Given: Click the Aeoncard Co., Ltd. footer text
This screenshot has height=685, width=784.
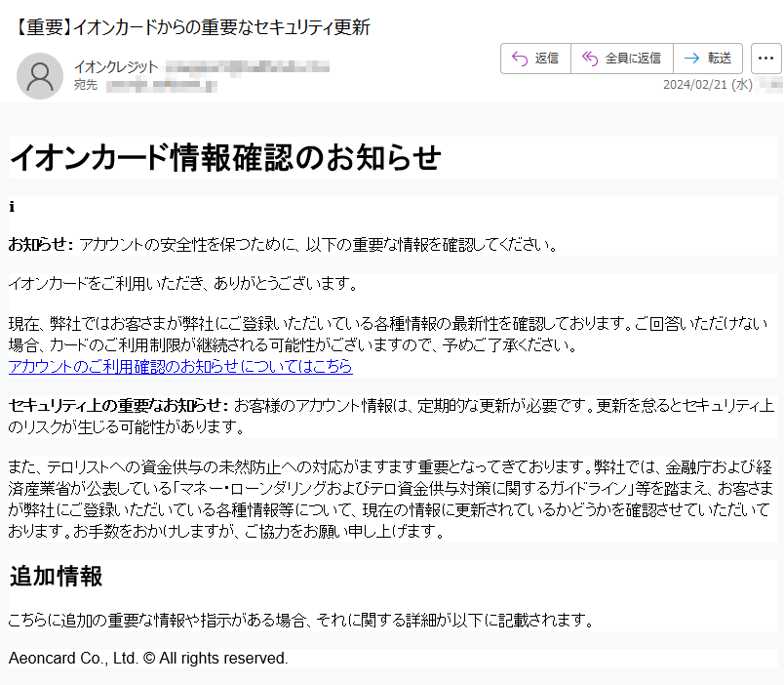Looking at the screenshot, I should [x=148, y=658].
